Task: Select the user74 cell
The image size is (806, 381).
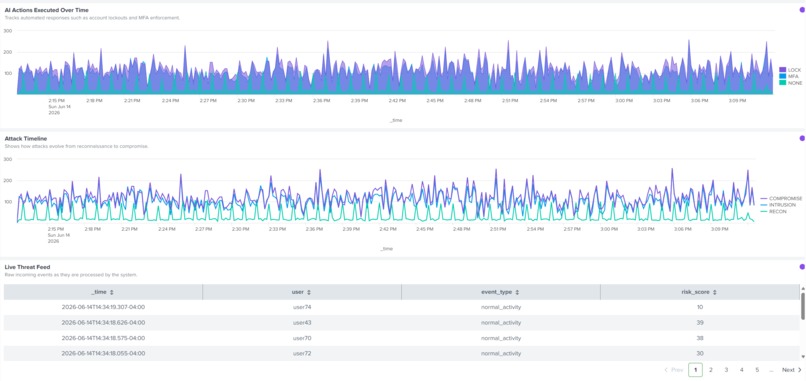Action: (302, 307)
